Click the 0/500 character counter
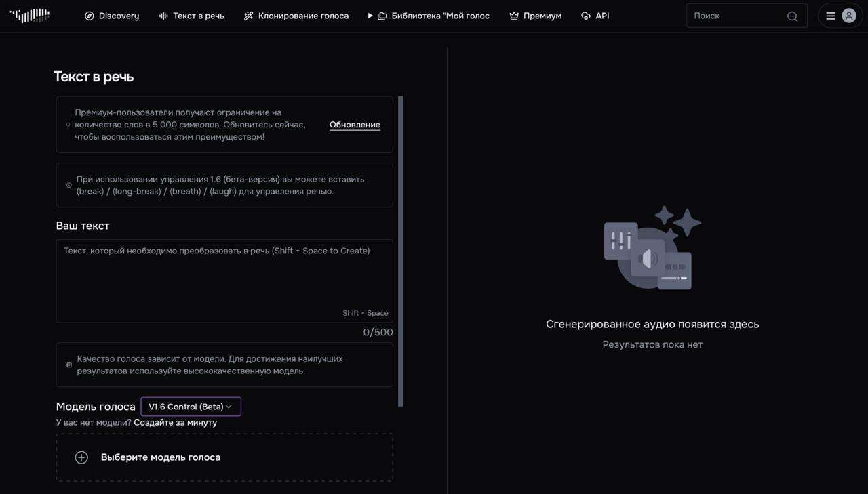 [378, 332]
